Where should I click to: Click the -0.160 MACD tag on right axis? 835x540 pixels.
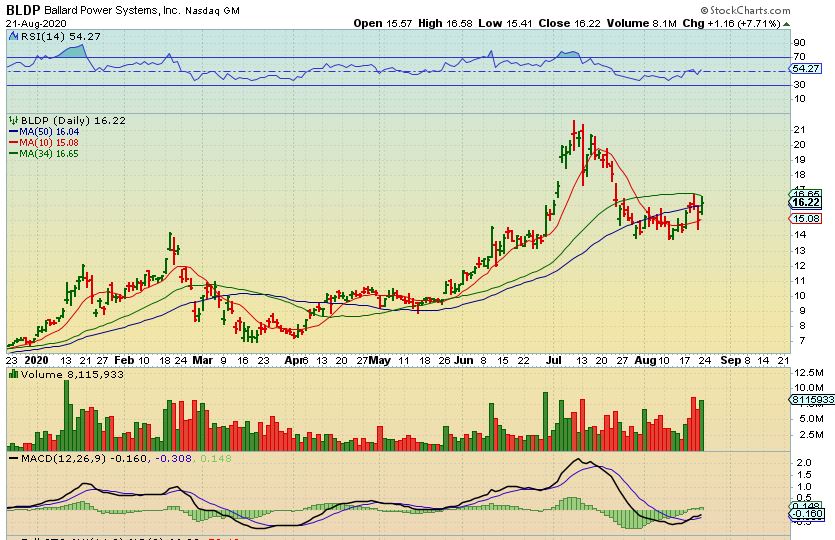(x=808, y=514)
